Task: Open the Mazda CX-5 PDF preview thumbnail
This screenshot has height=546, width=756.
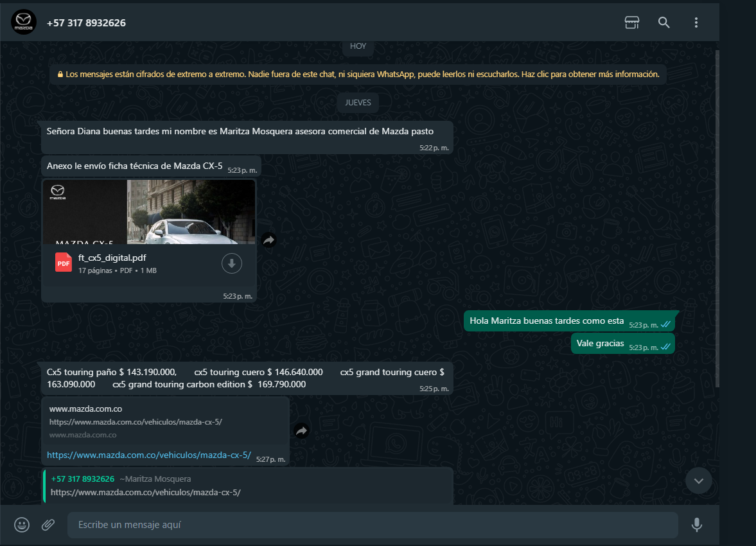Action: (x=149, y=212)
